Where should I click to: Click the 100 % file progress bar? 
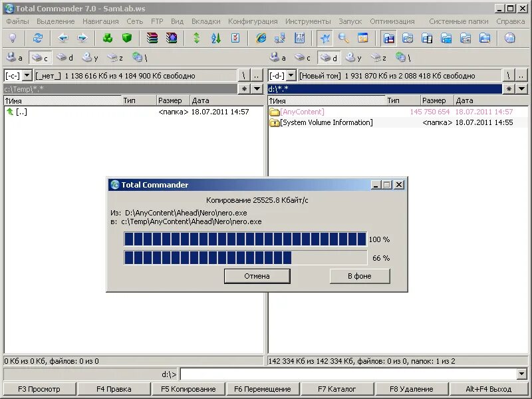coord(245,239)
